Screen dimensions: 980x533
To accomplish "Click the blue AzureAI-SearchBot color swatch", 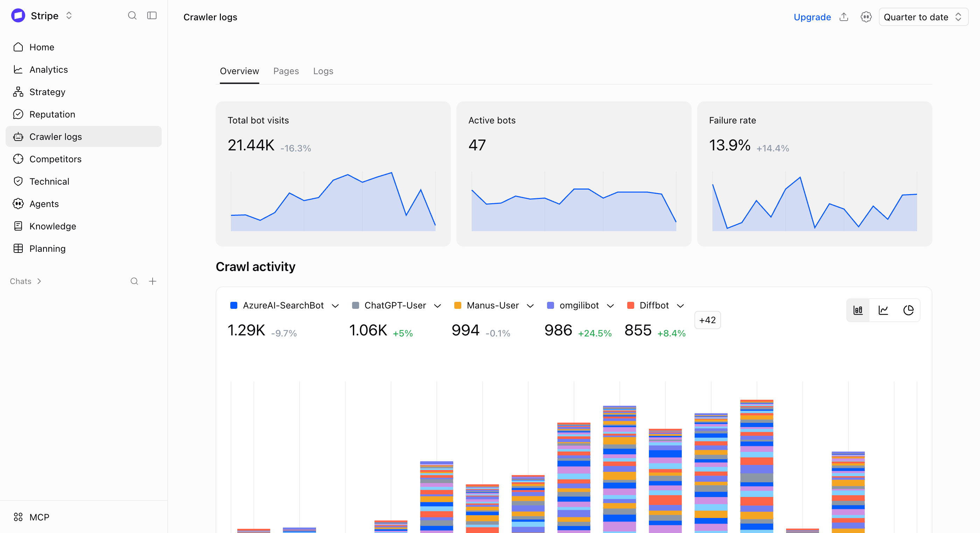I will (x=234, y=306).
